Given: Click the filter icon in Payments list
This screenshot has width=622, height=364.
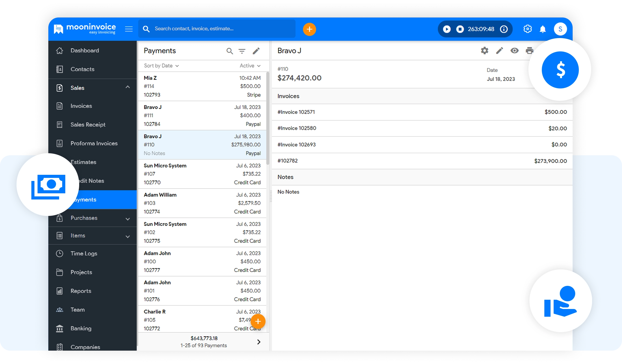Looking at the screenshot, I should [x=242, y=51].
